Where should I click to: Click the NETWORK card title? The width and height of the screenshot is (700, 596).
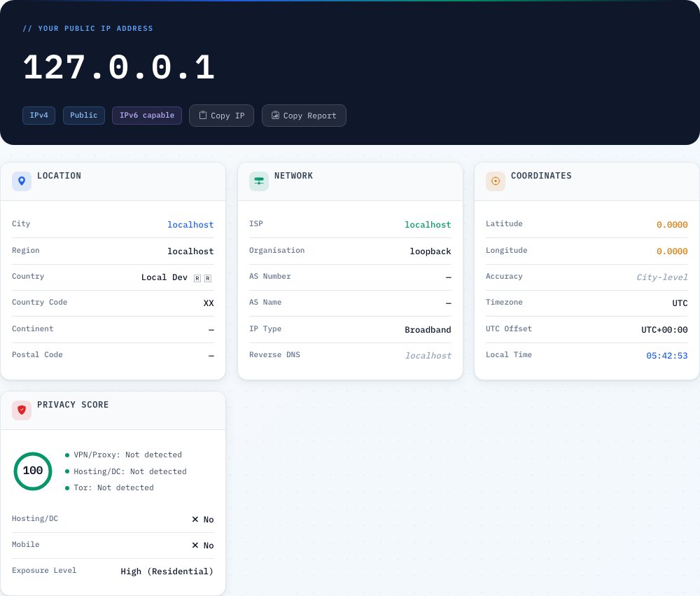click(293, 176)
